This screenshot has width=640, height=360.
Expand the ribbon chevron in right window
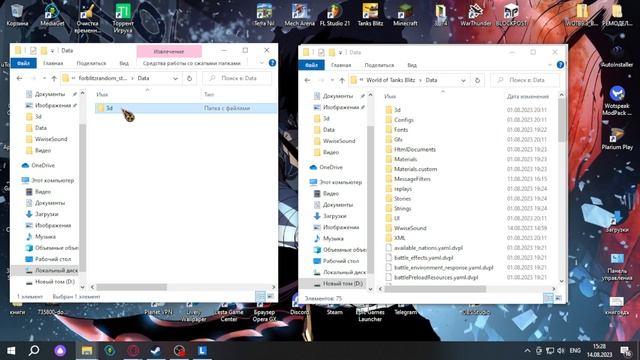[x=550, y=65]
